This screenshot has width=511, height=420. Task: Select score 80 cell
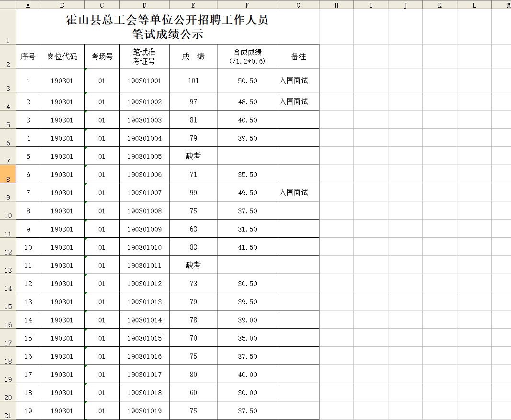point(193,375)
